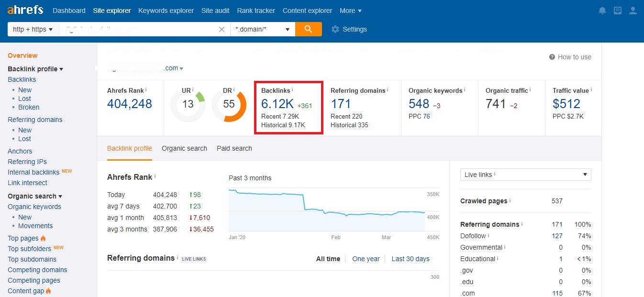Screen dimensions: 644x297
Task: Open the http + https protocol dropdown
Action: (x=33, y=29)
